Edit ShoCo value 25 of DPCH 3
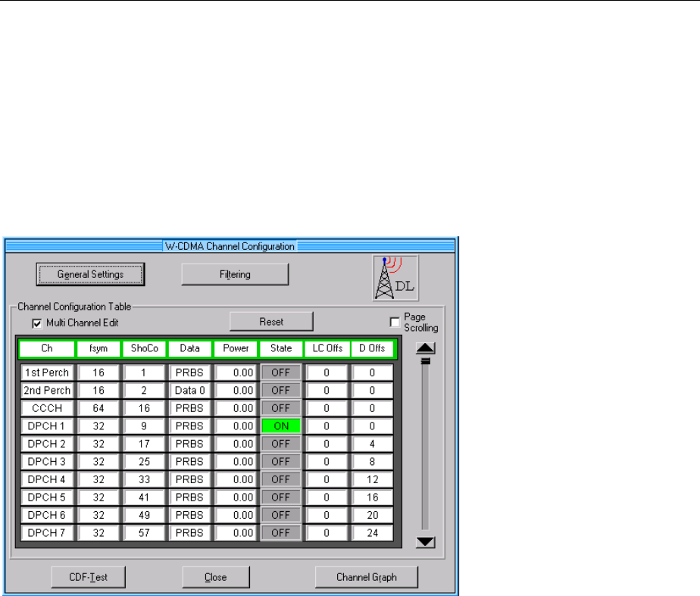Screen dimensions: 700x596 pos(144,462)
